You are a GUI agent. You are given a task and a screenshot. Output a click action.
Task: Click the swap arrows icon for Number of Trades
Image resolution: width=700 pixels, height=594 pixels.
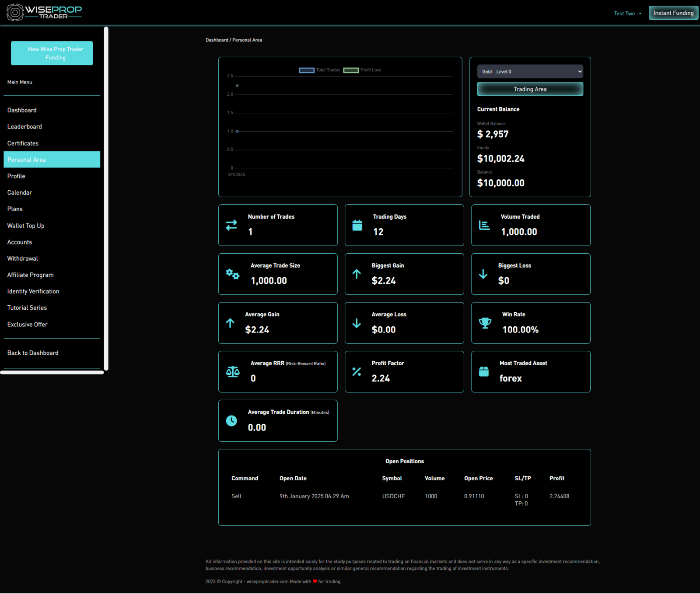pos(231,225)
